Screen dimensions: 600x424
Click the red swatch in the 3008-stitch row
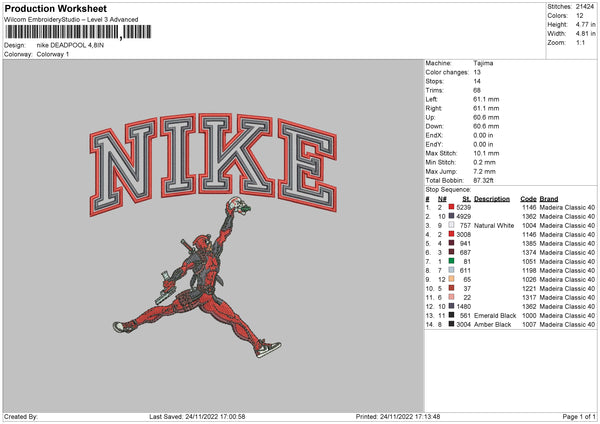[x=452, y=234]
